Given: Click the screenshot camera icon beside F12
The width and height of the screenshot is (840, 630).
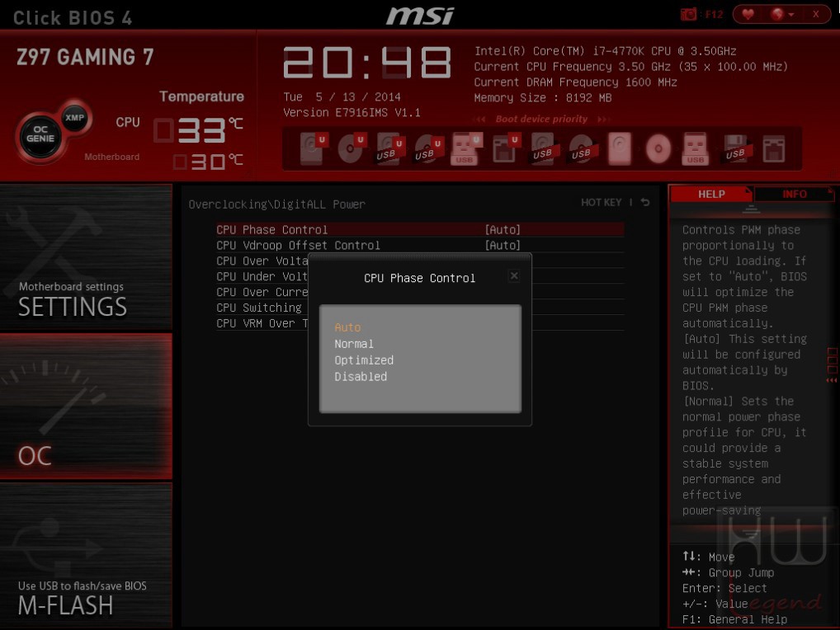Looking at the screenshot, I should pos(688,15).
